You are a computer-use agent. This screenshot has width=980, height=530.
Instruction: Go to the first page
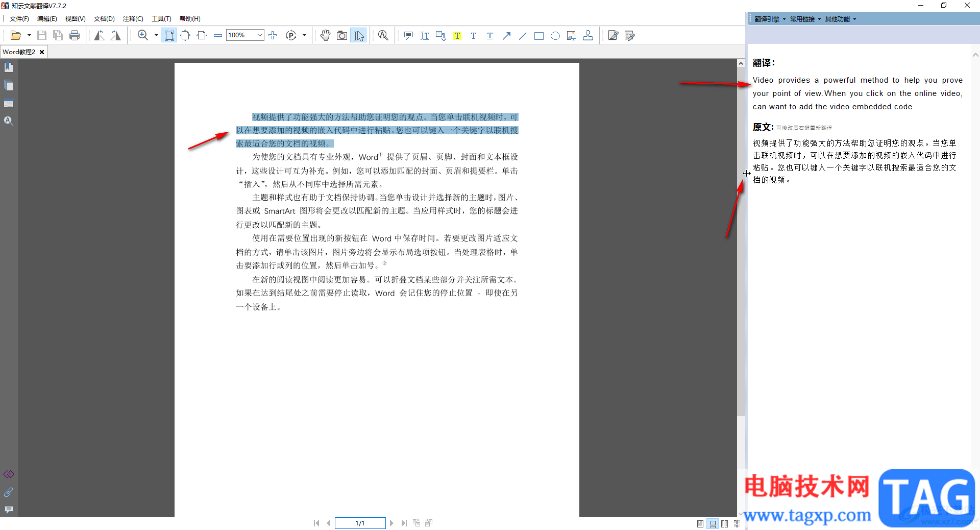tap(316, 523)
